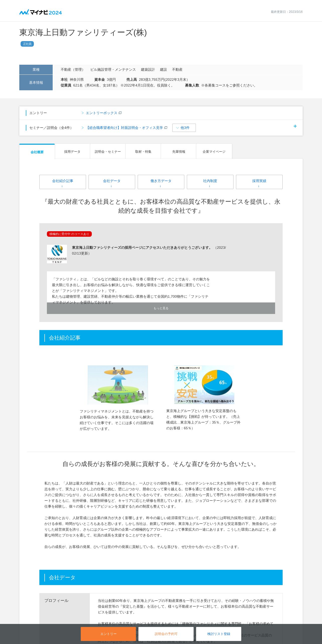This screenshot has width=322, height=644.
Task: Click the 最終更新日:2023/3/16 text
Action: coord(287,12)
